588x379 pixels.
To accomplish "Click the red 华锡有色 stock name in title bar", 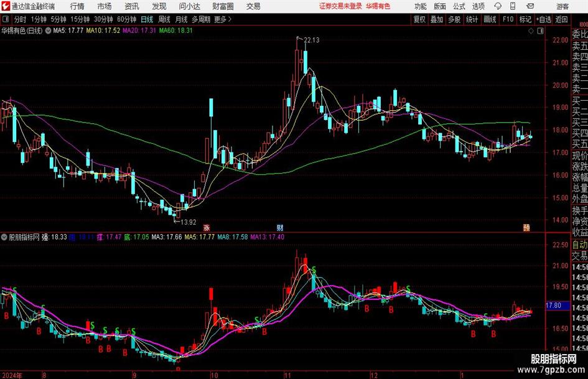I will 378,6.
